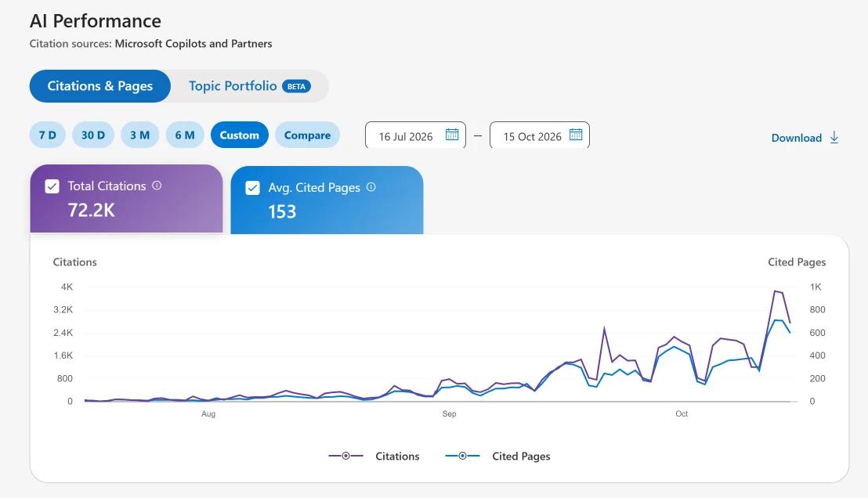Select the 30 D range
The width and height of the screenshot is (868, 498).
93,135
